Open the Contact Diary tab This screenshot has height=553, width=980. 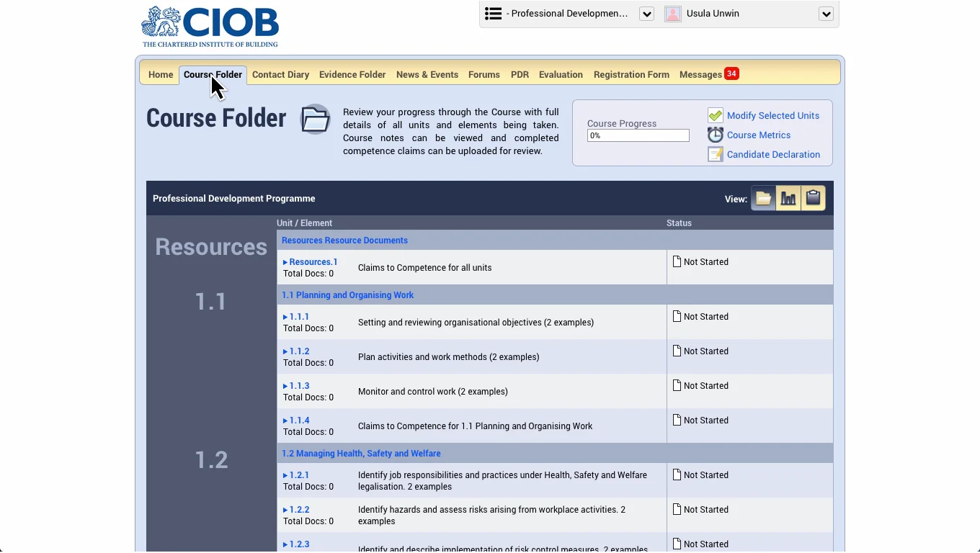coord(280,75)
